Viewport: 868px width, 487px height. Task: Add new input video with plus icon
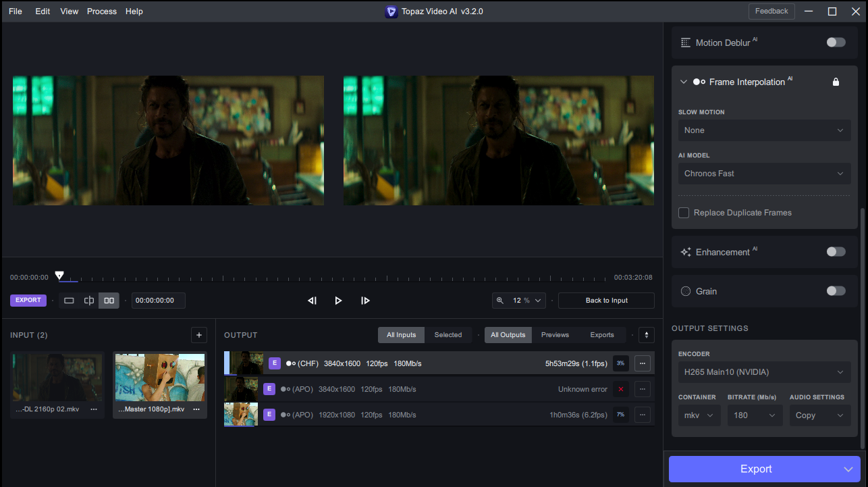198,335
